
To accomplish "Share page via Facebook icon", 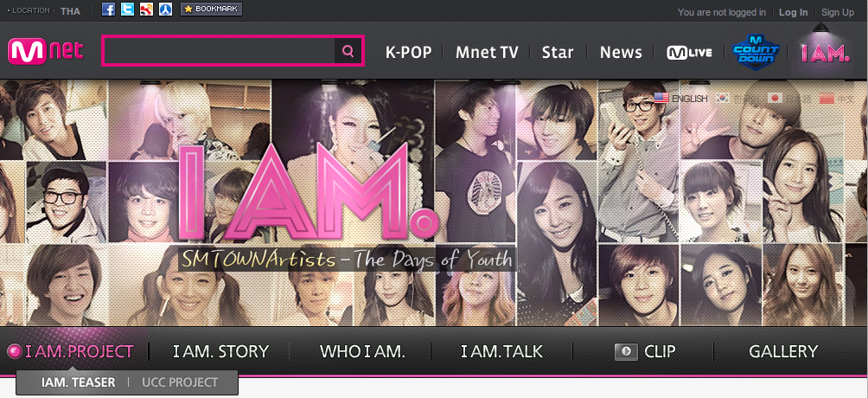I will [109, 10].
